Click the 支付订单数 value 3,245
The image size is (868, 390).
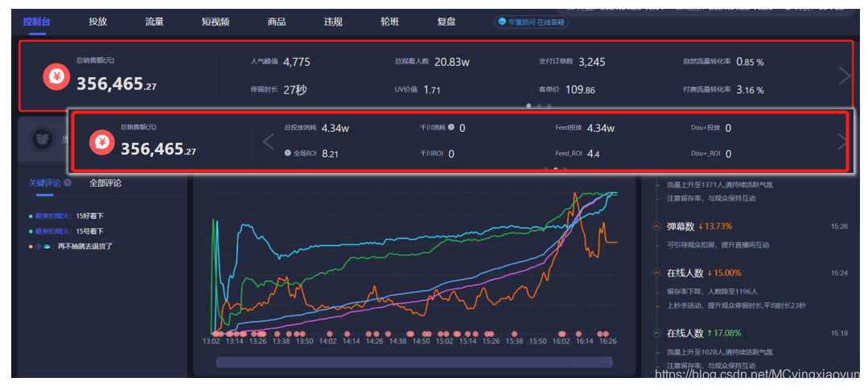pyautogui.click(x=592, y=62)
